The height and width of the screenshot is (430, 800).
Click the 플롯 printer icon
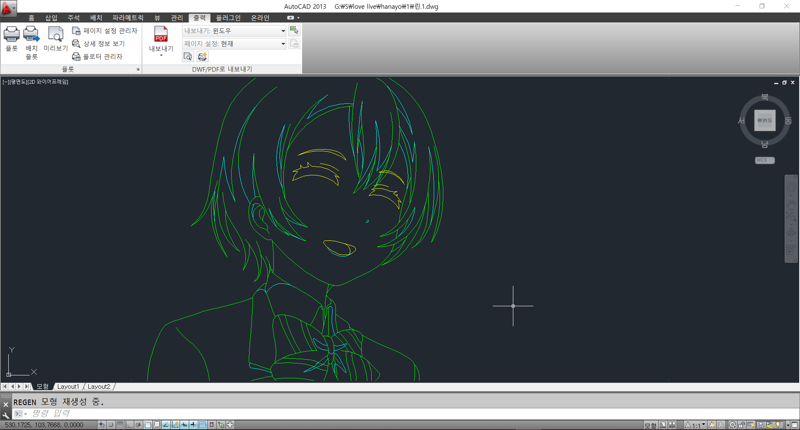[x=11, y=34]
